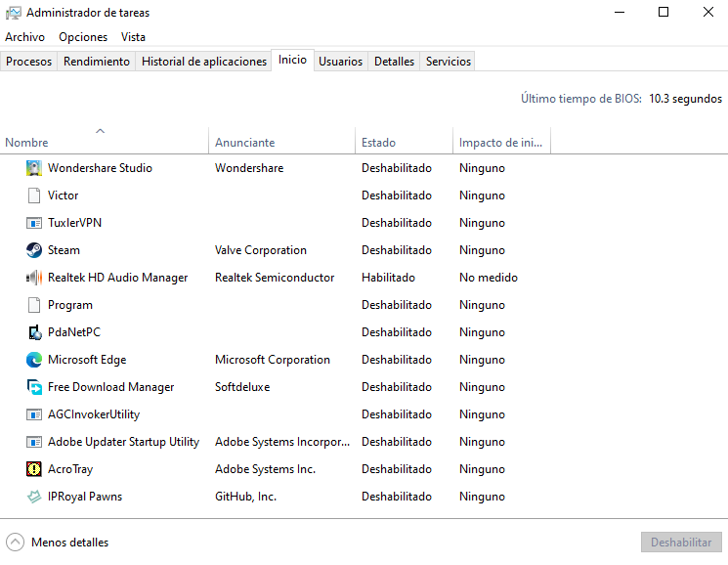Switch to the Procesos tab
The width and height of the screenshot is (728, 565).
point(28,62)
